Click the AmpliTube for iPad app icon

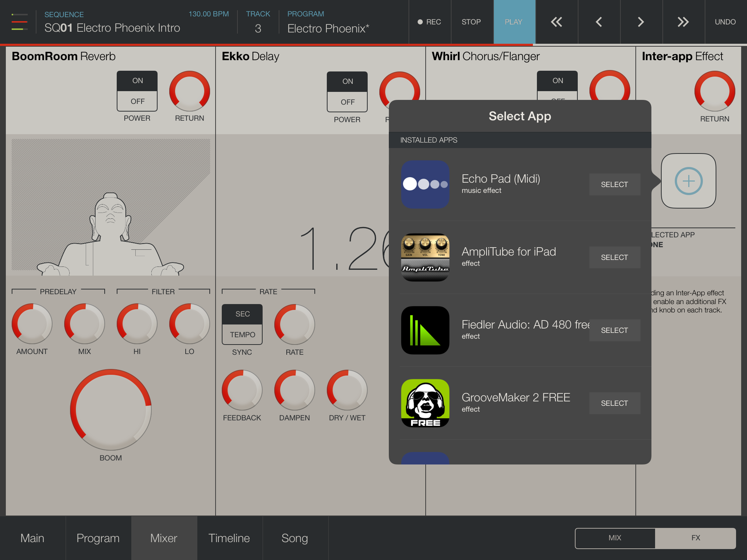[x=425, y=257]
